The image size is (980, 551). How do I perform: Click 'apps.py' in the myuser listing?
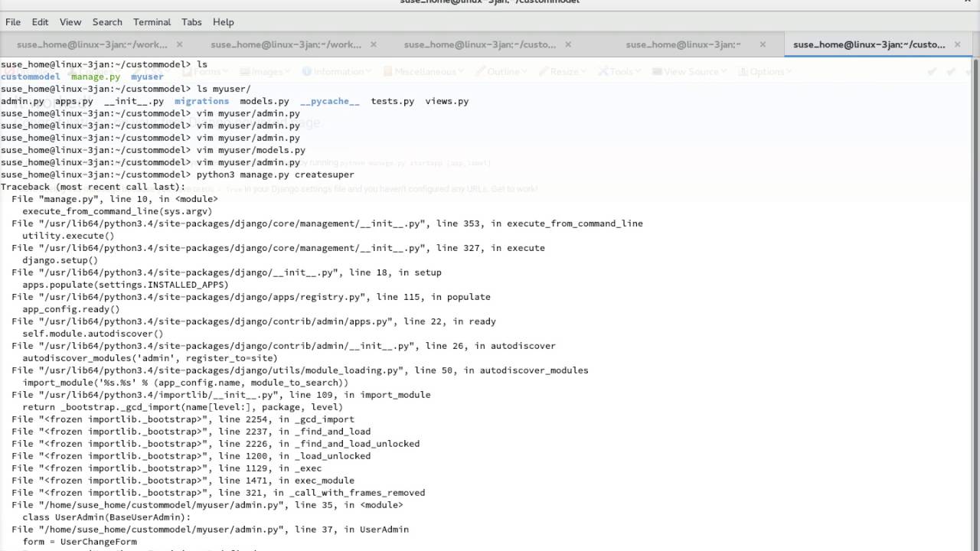pyautogui.click(x=73, y=101)
